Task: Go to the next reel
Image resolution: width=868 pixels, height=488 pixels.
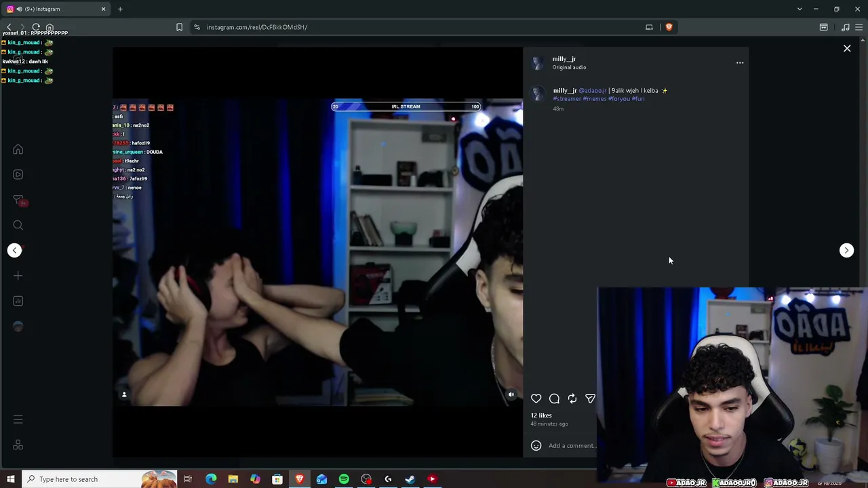Action: pyautogui.click(x=846, y=250)
